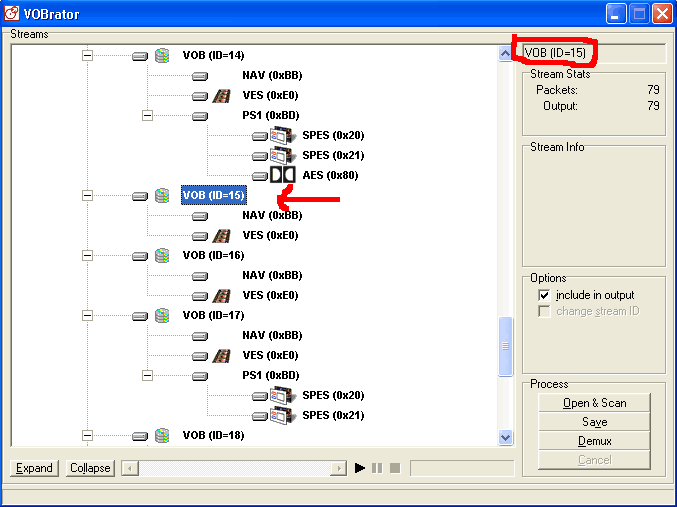This screenshot has height=507, width=677.
Task: Click the film icon of VES under VOB 14
Action: (221, 95)
